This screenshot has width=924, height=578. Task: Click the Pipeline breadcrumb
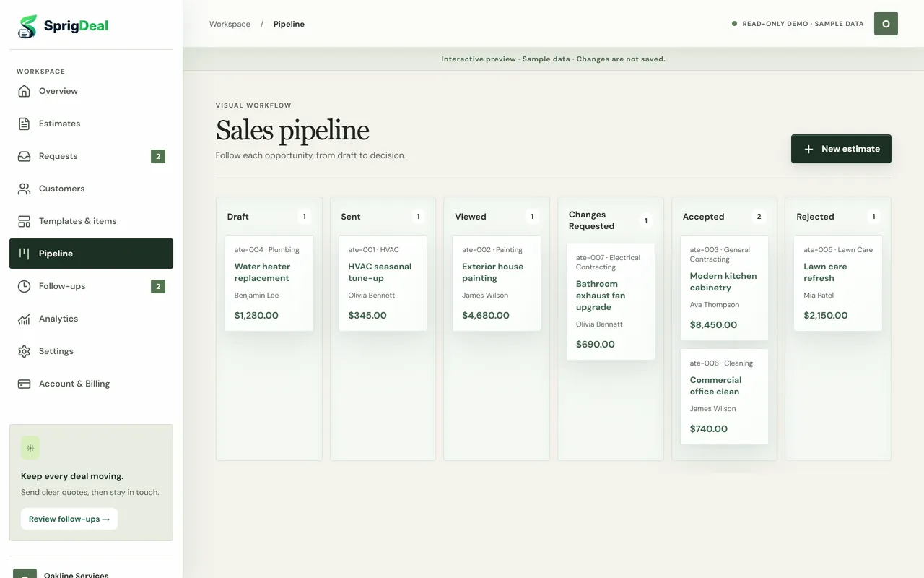[x=289, y=24]
